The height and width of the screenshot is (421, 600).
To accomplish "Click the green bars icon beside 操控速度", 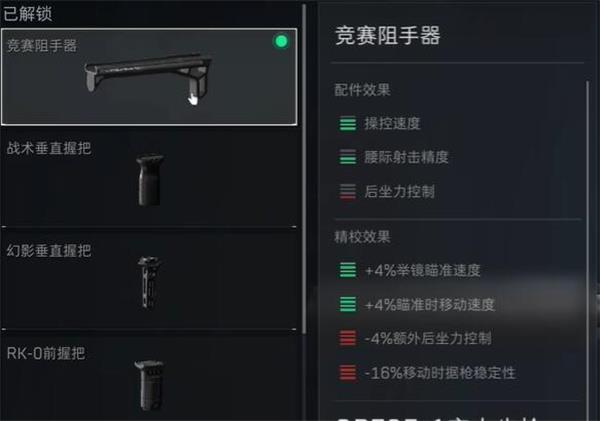I will [347, 124].
